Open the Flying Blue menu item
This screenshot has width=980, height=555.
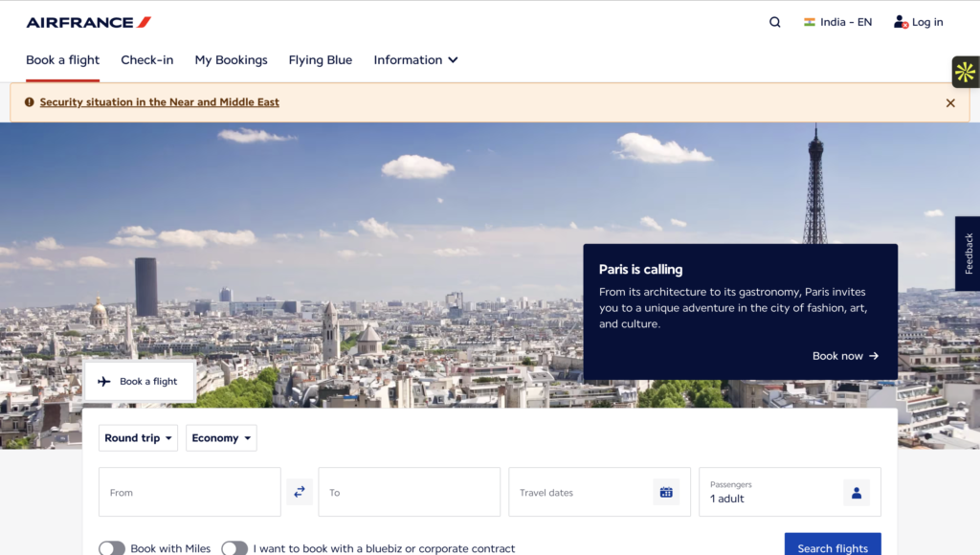321,60
